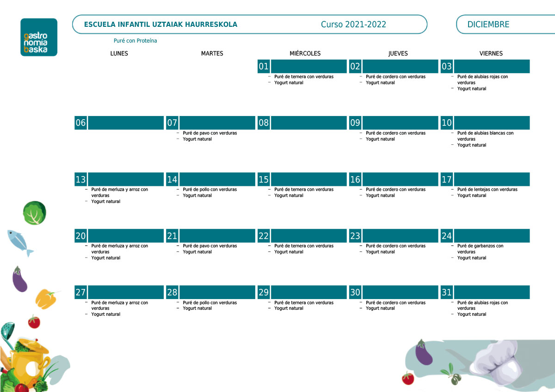
Task: Click the purple eggplant on the left side
Action: 19,280
